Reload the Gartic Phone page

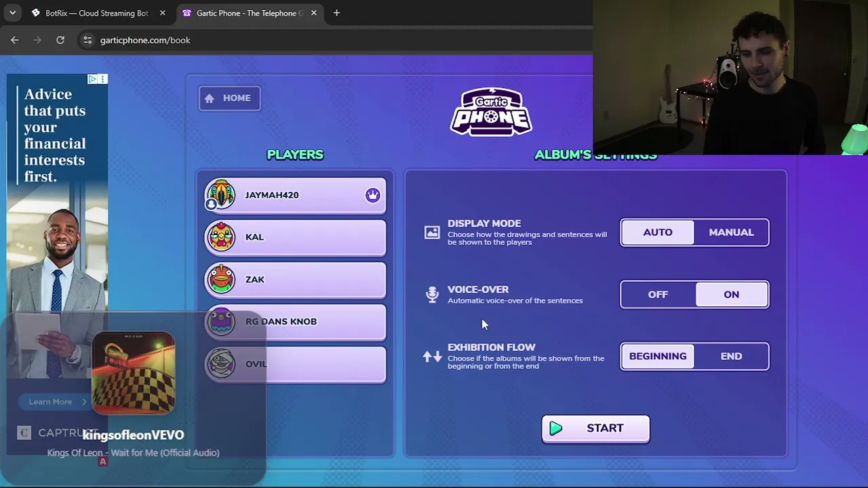point(60,40)
